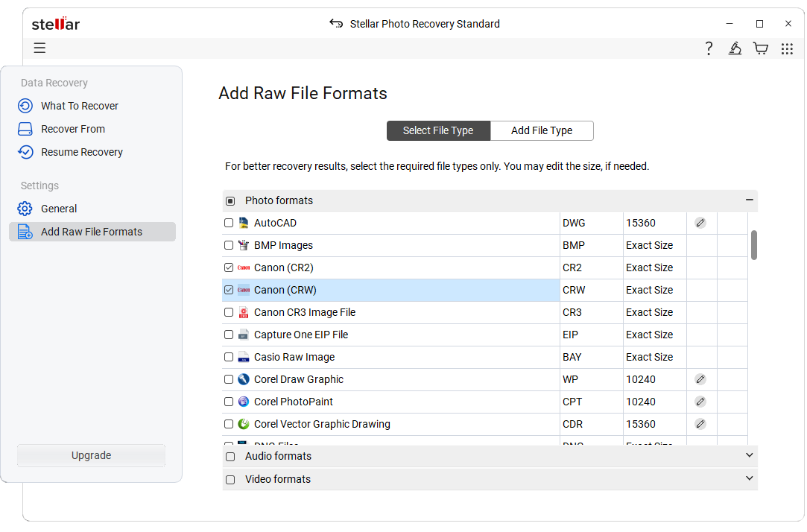Viewport: 807px width, 532px height.
Task: Expand the Audio formats section
Action: coord(750,455)
